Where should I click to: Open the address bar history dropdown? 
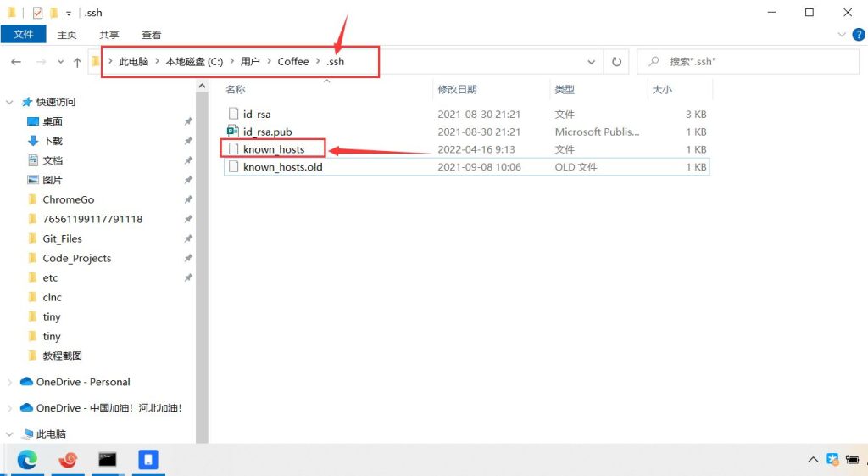coord(591,61)
